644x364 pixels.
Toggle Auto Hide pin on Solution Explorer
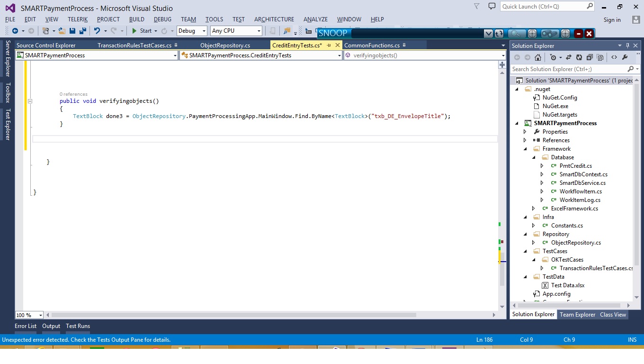click(x=628, y=45)
